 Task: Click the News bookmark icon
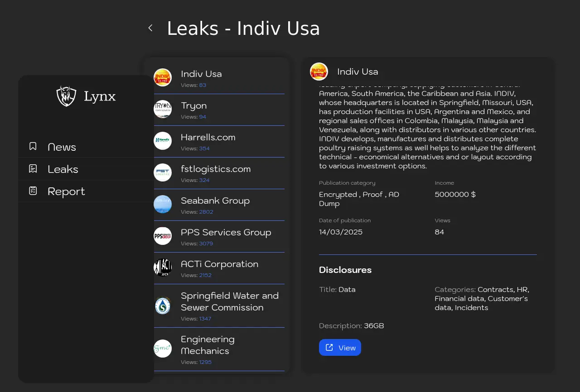(x=33, y=147)
